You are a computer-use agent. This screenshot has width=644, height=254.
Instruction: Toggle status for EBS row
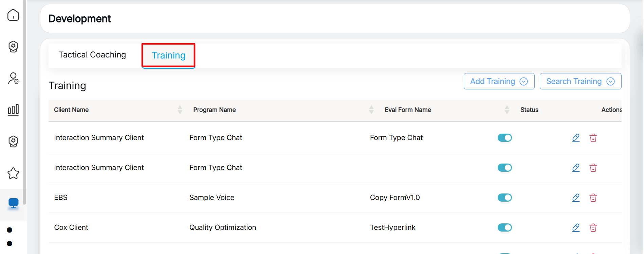coord(504,198)
